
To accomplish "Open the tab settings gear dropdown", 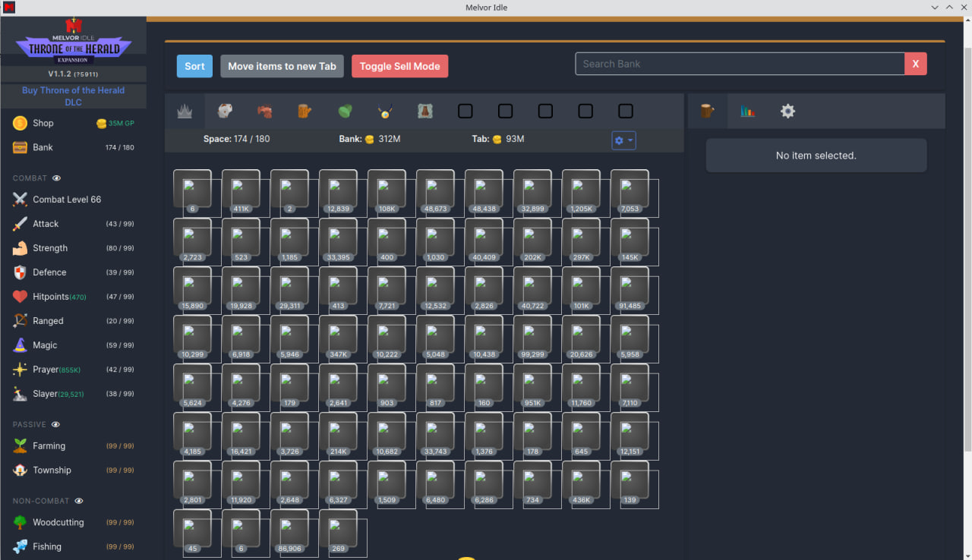I will [x=623, y=140].
